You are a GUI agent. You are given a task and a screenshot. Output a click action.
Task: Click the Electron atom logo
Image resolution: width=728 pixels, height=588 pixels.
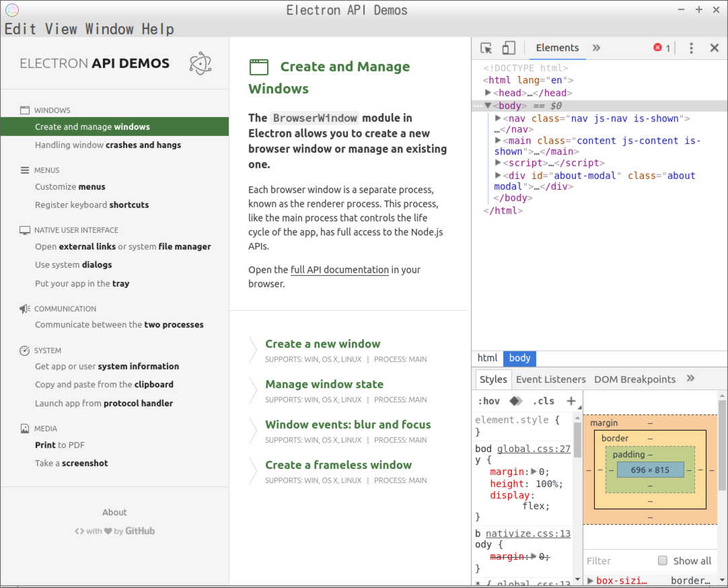click(x=201, y=63)
